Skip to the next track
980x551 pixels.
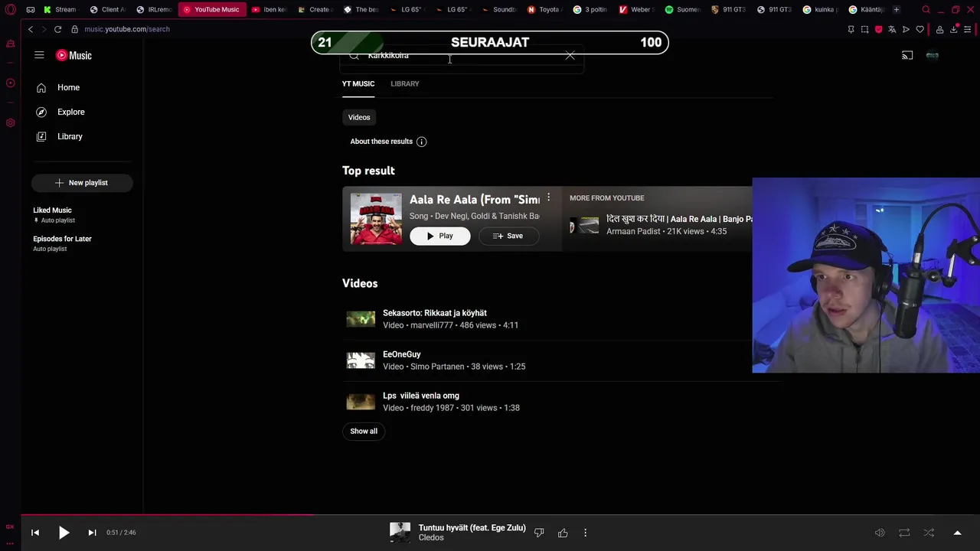(92, 533)
